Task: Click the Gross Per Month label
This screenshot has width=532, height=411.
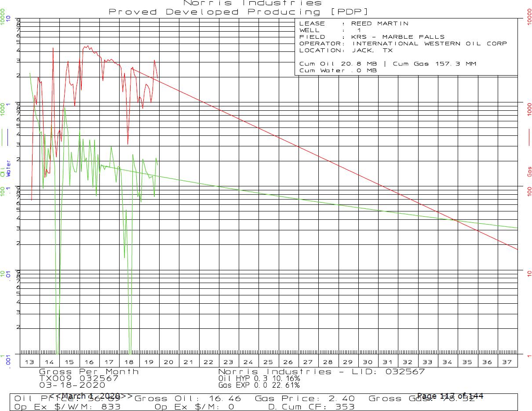Action: click(89, 372)
